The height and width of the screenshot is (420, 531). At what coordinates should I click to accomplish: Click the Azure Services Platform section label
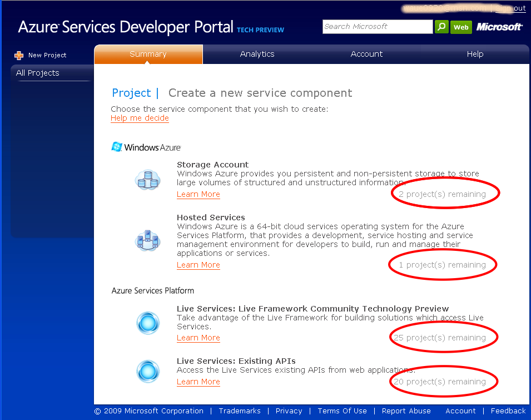153,290
